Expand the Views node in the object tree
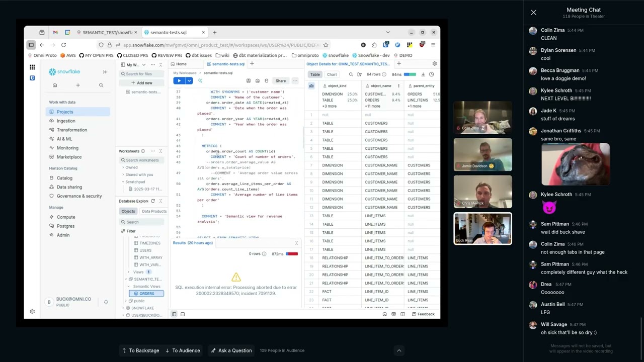 point(129,272)
